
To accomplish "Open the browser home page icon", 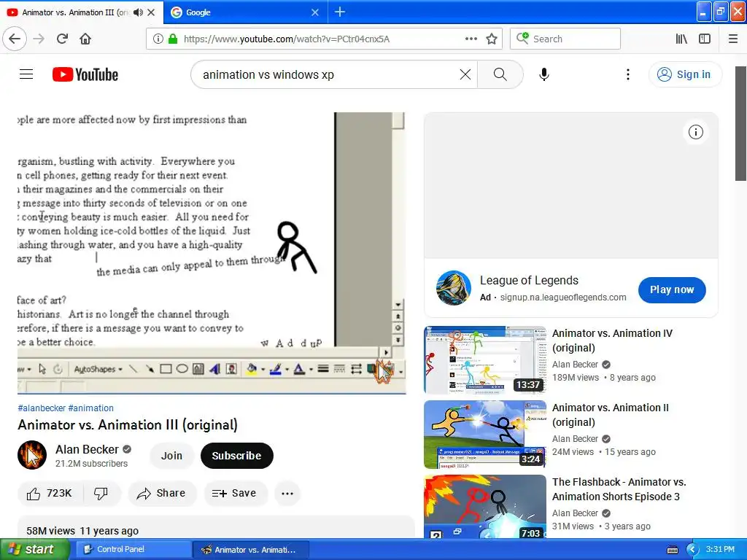I will coord(85,39).
